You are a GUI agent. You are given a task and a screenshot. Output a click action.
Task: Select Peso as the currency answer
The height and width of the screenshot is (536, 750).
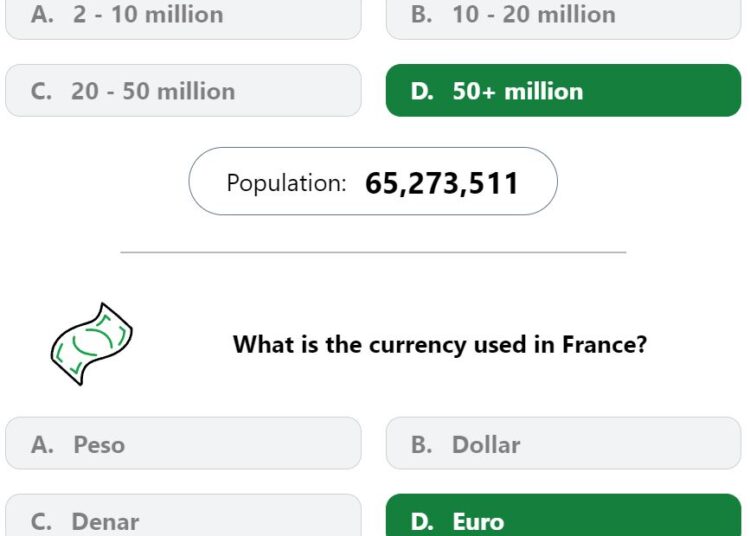[183, 443]
